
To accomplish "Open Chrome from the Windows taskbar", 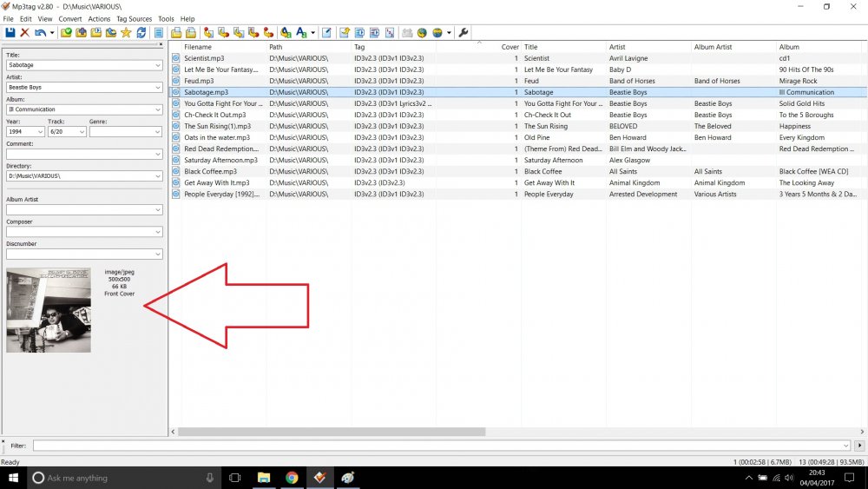I will point(292,478).
